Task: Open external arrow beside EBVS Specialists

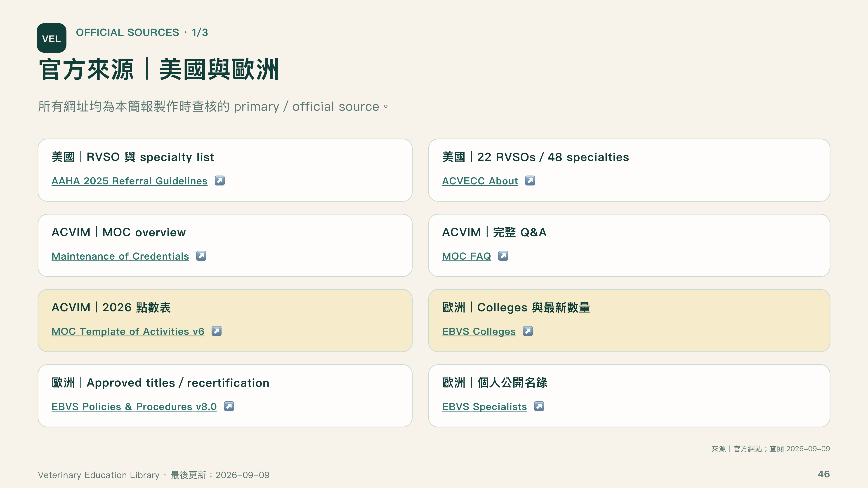Action: pos(539,406)
